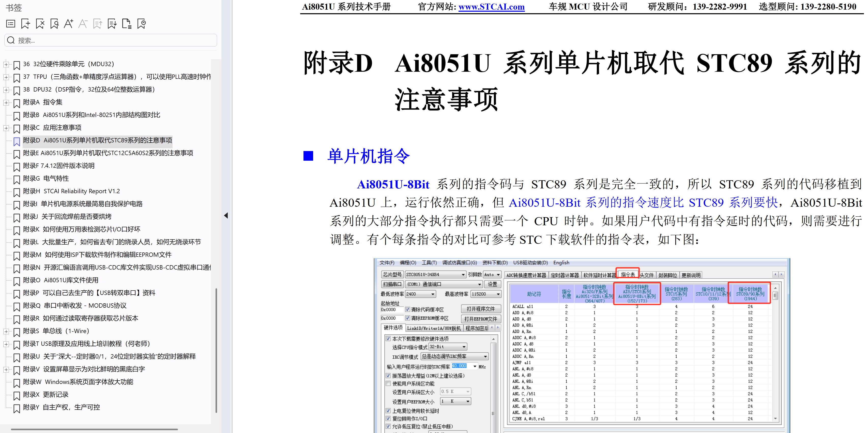Click the find bookmark magnifier icon

[54, 24]
